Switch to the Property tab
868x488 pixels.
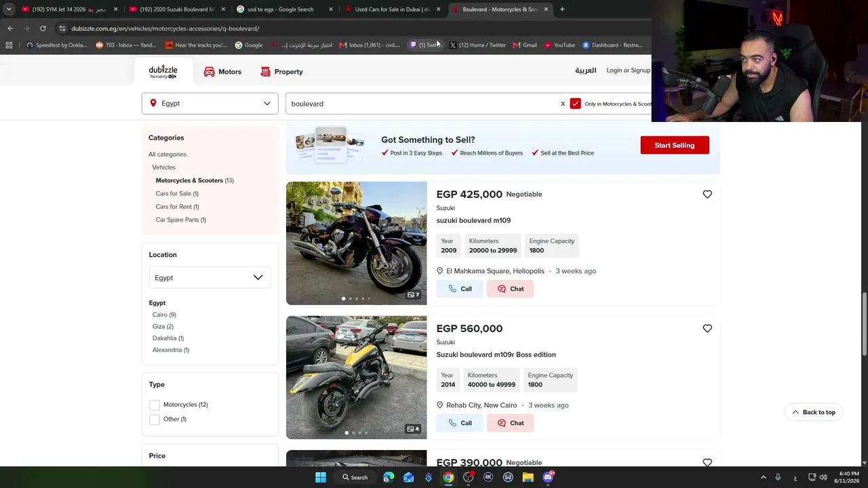pyautogui.click(x=281, y=72)
